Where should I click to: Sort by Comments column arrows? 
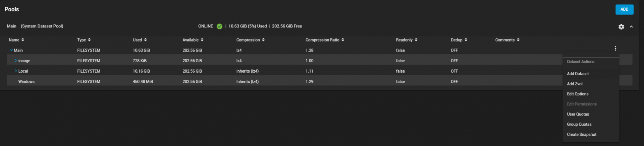pos(518,40)
